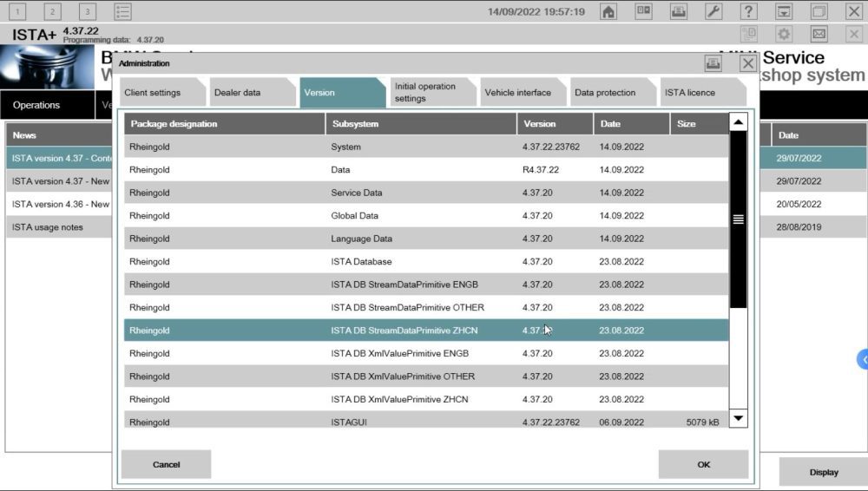Open Data protection tab
Screen dimensions: 868x491
click(612, 93)
